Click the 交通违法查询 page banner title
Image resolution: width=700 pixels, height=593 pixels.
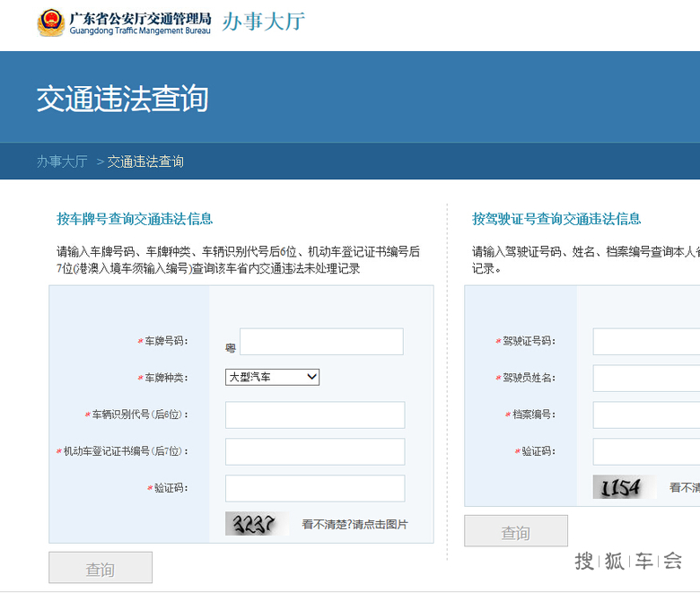pyautogui.click(x=122, y=99)
